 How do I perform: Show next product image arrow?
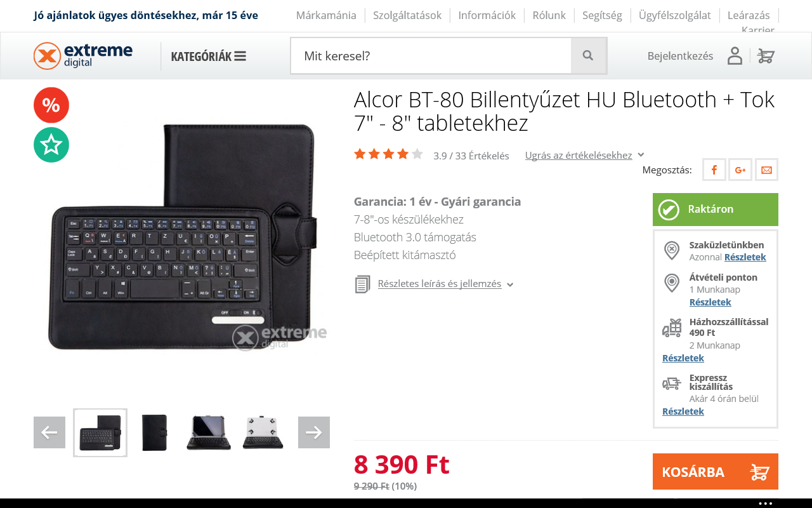click(x=314, y=432)
